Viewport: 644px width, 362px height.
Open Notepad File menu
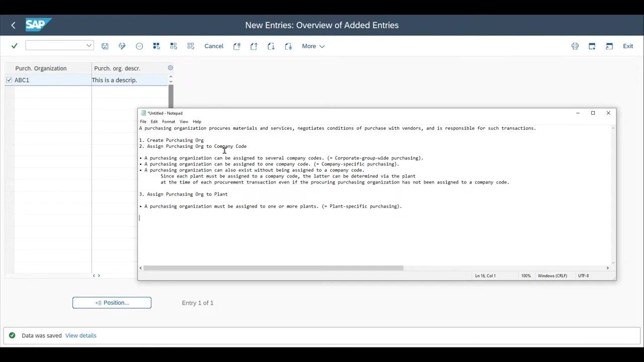pos(143,121)
